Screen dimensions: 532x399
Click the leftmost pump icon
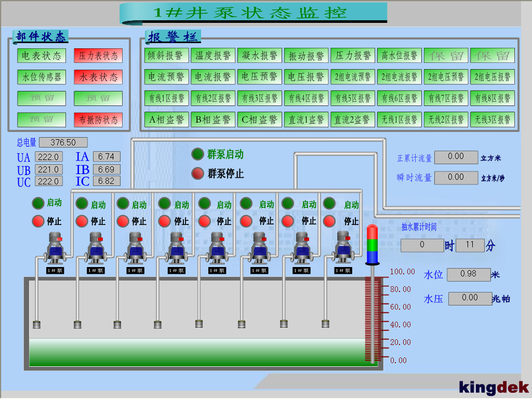(x=55, y=248)
